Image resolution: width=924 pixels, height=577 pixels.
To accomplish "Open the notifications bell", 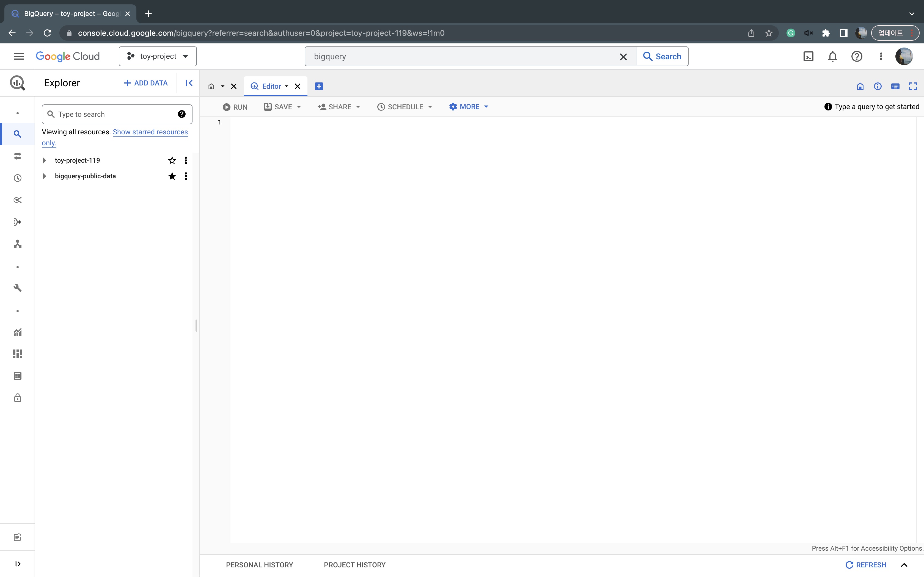I will (x=832, y=57).
